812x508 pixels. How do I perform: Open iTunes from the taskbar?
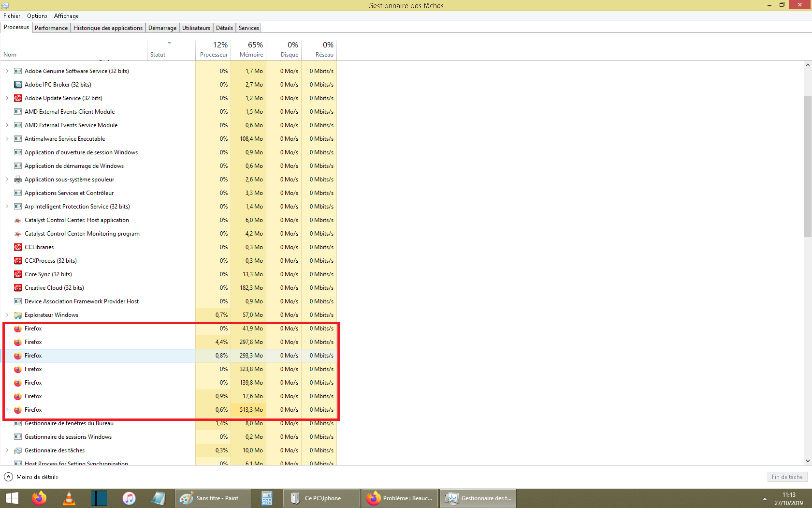tap(129, 498)
